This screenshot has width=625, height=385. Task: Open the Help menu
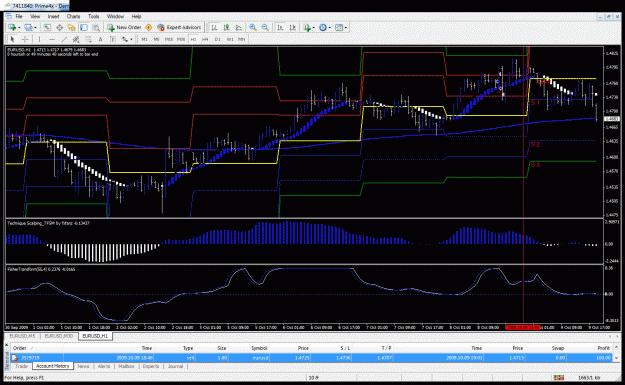coord(136,16)
